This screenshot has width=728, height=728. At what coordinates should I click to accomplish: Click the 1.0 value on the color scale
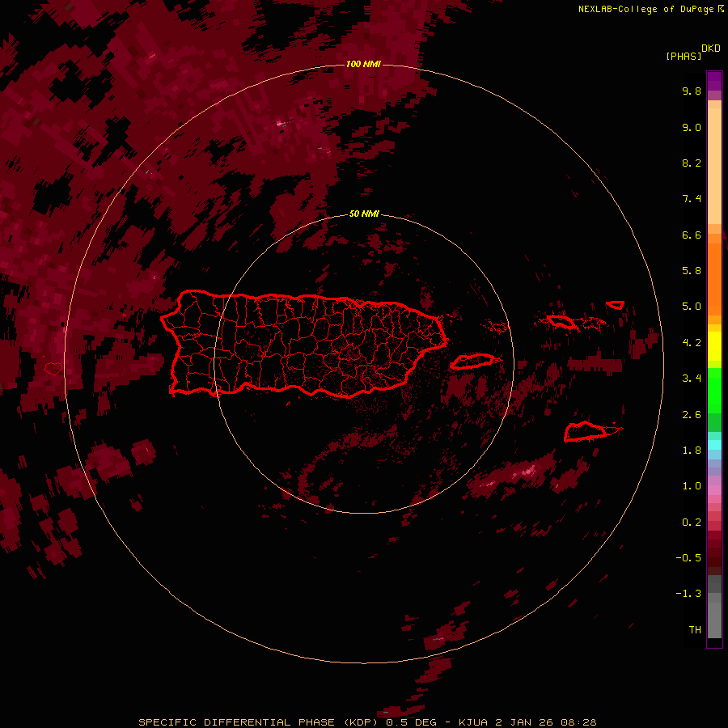[x=692, y=486]
